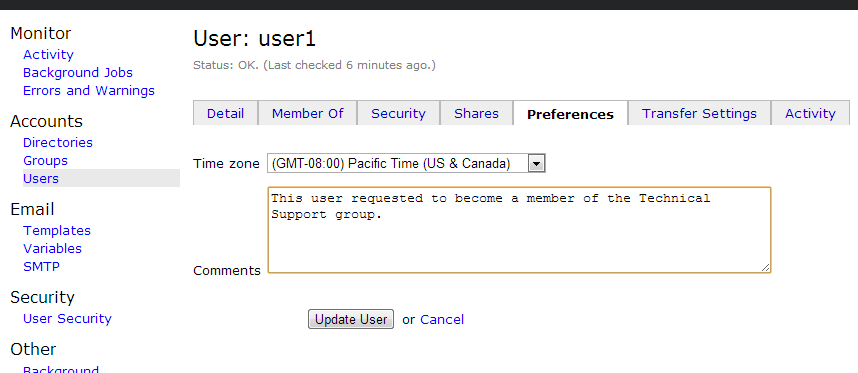Viewport: 858px width, 373px height.
Task: Open Background Jobs in the sidebar
Action: (78, 73)
